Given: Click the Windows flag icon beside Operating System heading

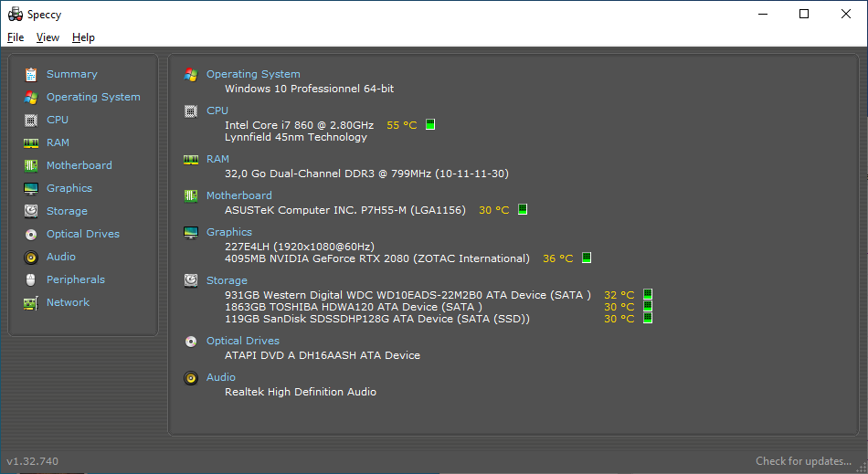Looking at the screenshot, I should click(x=191, y=75).
